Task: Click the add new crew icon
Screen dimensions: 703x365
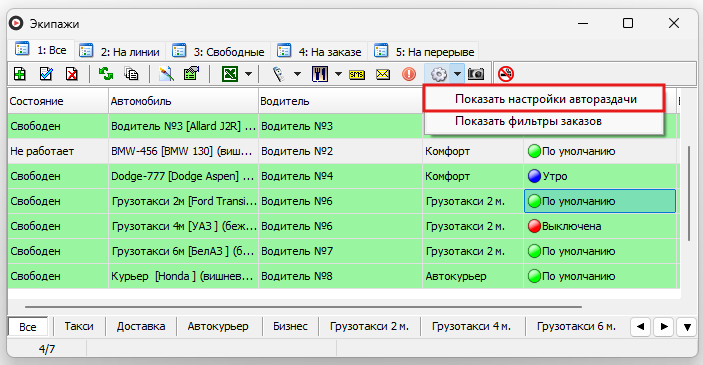Action: [x=20, y=74]
